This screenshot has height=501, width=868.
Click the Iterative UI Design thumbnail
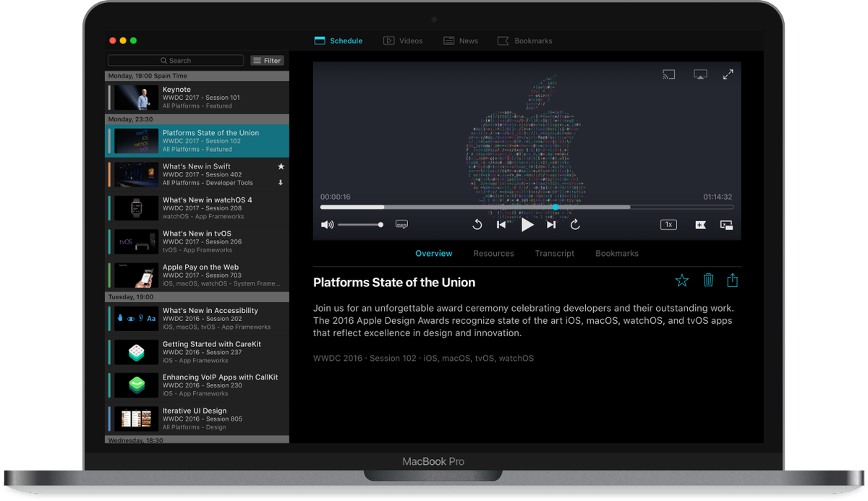pos(136,419)
